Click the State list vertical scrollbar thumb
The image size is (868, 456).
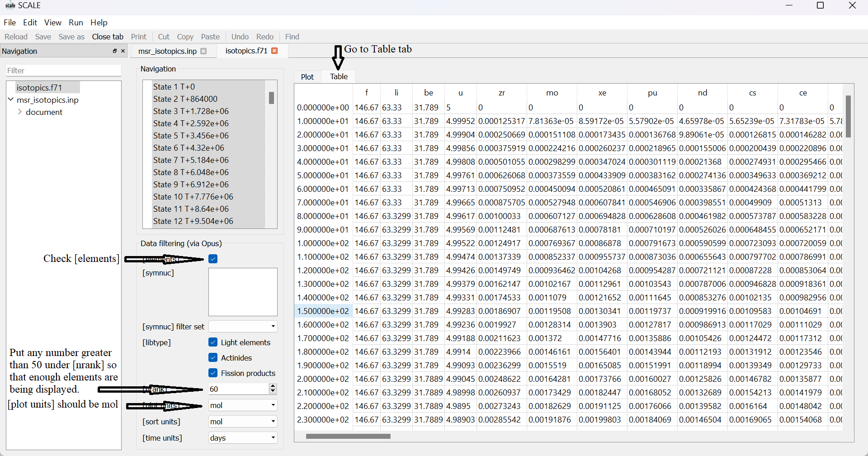271,98
